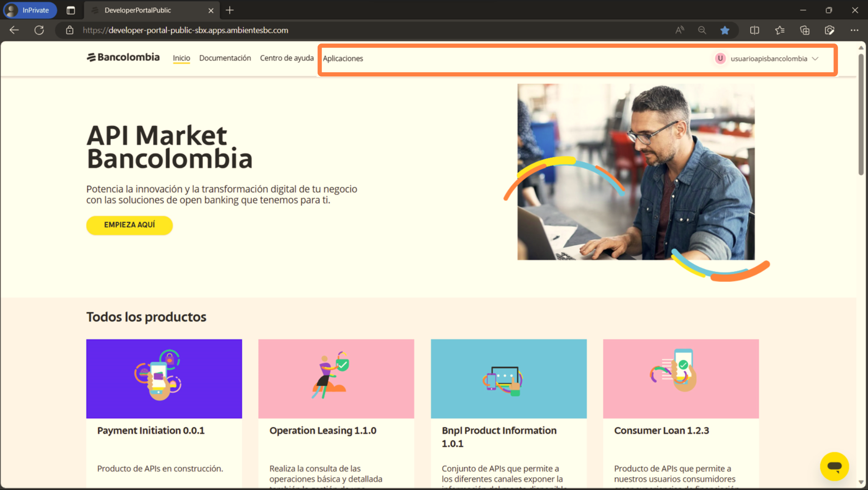Minimize the browser window

click(x=803, y=10)
